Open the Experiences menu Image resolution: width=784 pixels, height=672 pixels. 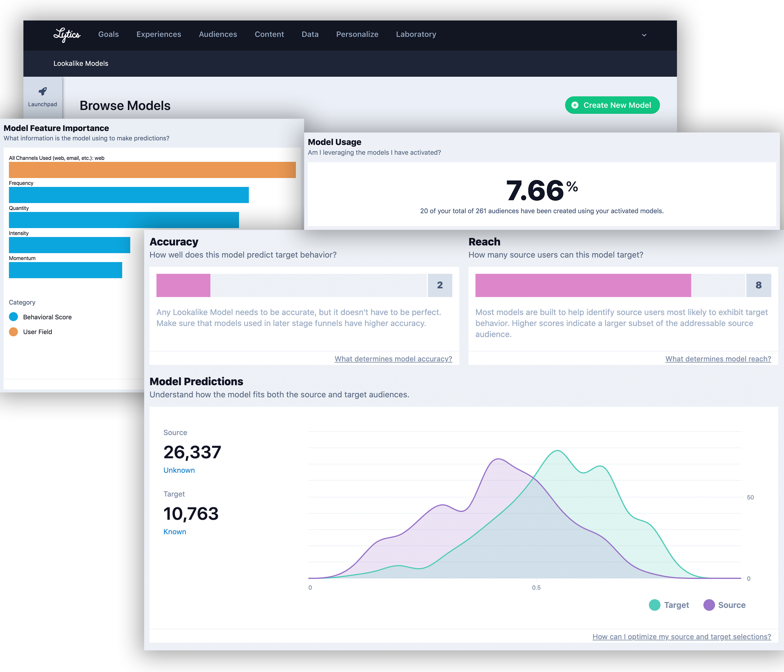click(158, 35)
